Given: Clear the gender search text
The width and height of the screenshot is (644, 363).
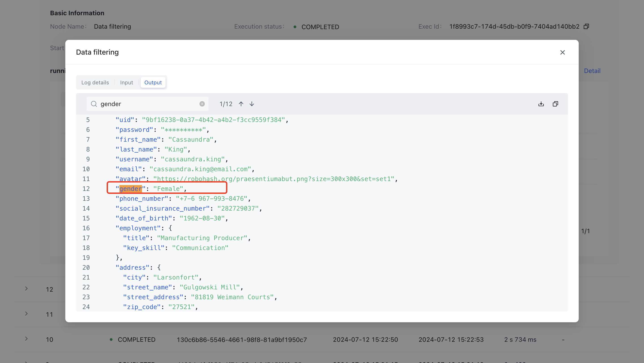Looking at the screenshot, I should [202, 104].
